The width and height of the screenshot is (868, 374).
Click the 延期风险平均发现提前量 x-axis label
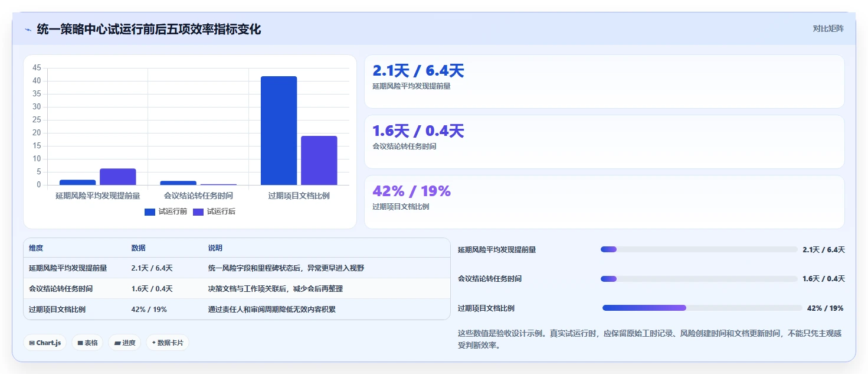(98, 196)
